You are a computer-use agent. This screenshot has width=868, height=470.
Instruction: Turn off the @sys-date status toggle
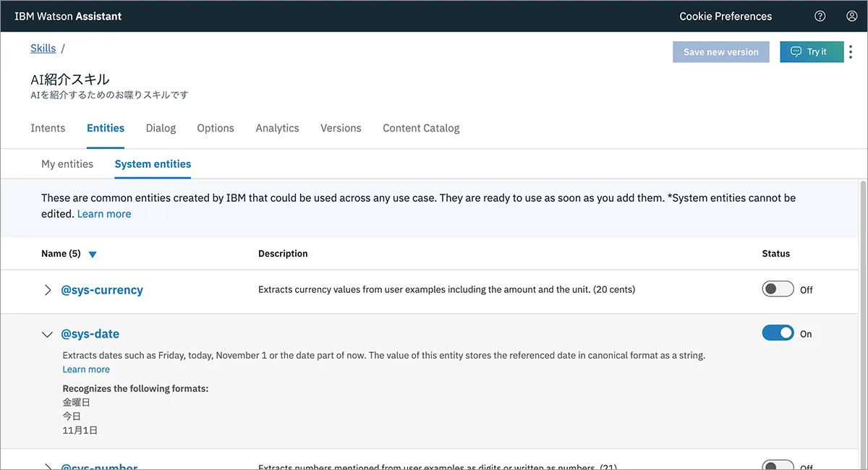(x=778, y=333)
